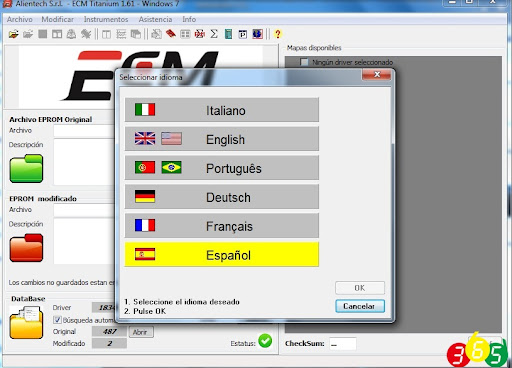Click the teal calculator toolbar icon
The height and width of the screenshot is (368, 512).
[x=228, y=34]
